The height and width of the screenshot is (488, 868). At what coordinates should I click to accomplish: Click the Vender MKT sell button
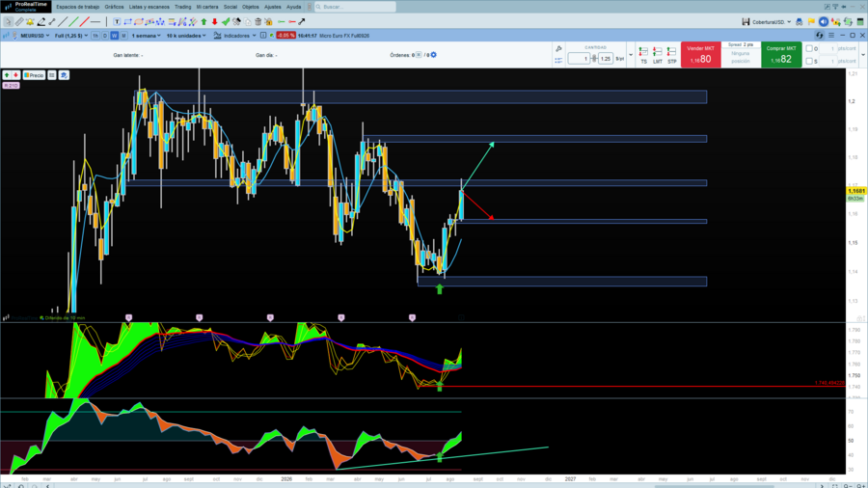click(x=701, y=55)
